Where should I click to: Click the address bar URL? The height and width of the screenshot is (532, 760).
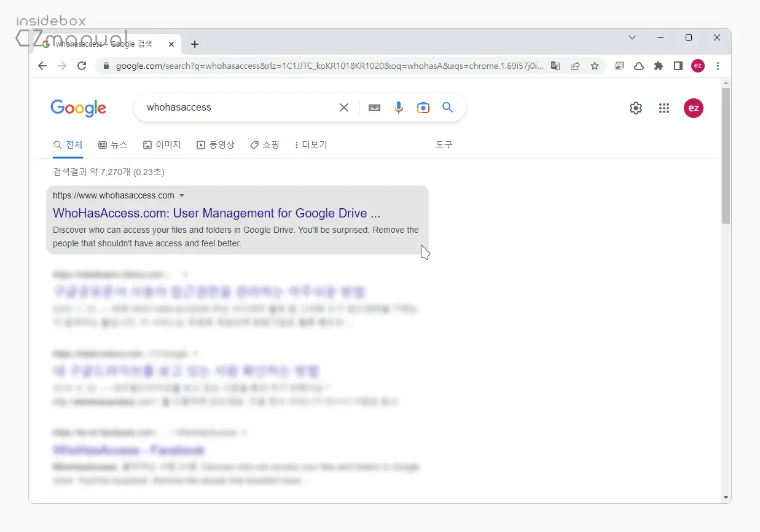coord(329,66)
